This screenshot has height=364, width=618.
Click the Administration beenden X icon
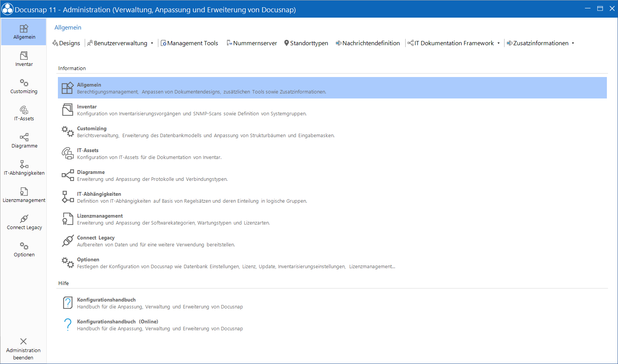pos(23,341)
